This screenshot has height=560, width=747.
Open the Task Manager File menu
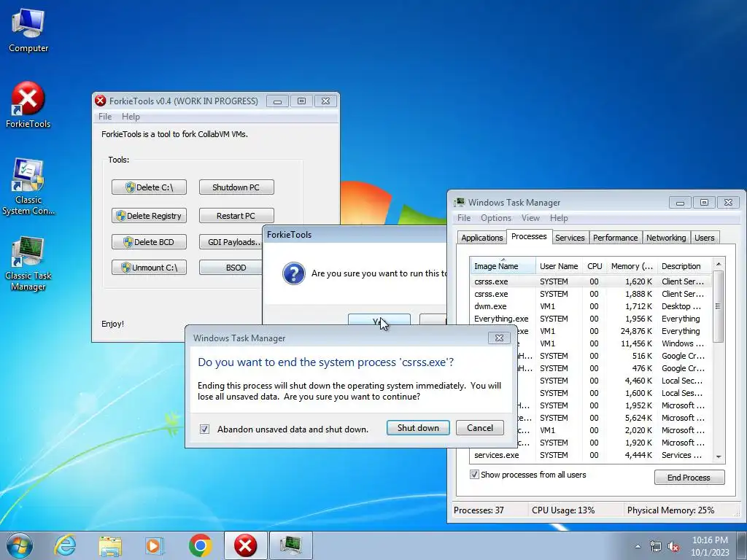(x=464, y=217)
